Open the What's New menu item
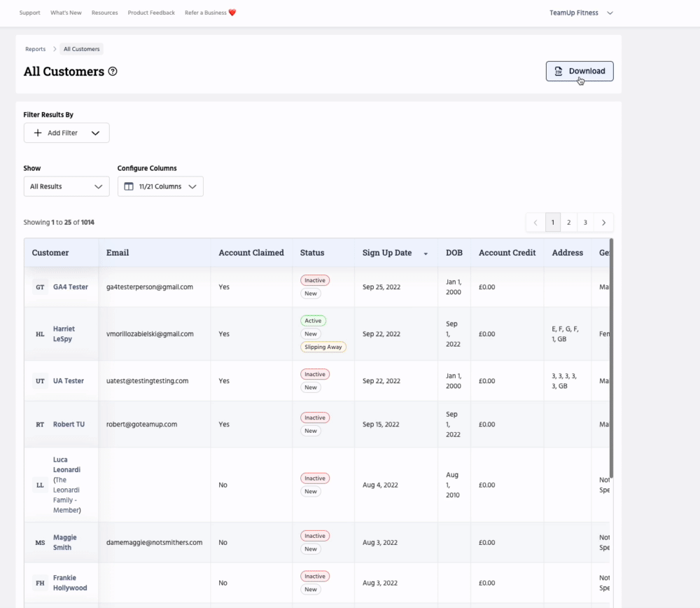This screenshot has width=700, height=608. (x=66, y=13)
